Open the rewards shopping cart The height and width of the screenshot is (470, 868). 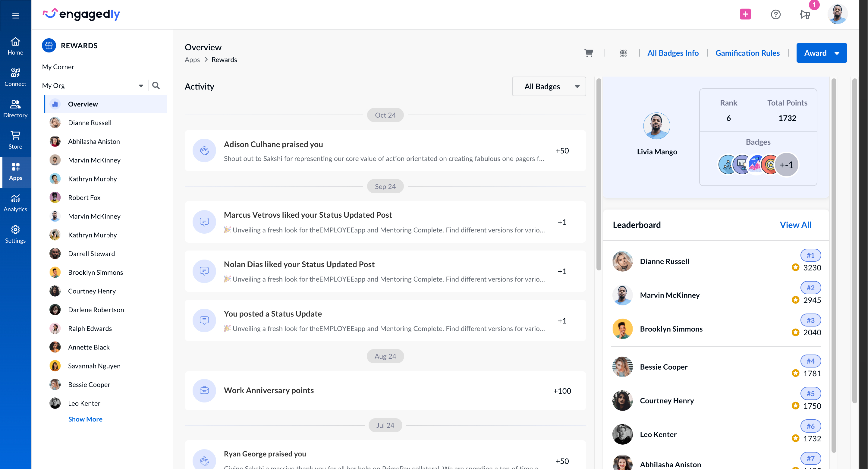(589, 53)
